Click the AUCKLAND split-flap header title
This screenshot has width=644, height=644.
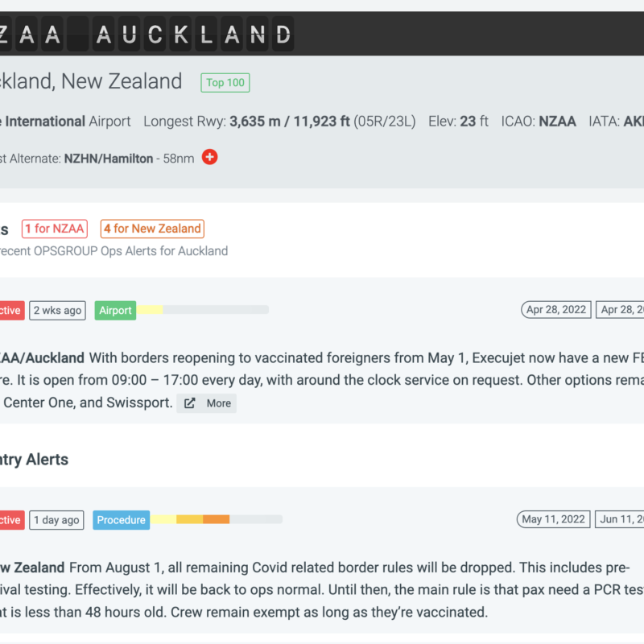(x=194, y=34)
